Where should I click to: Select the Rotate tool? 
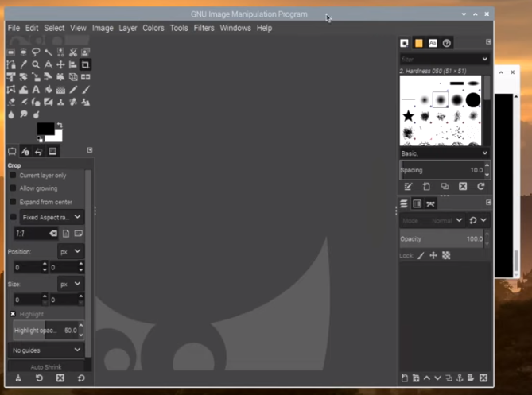coord(23,77)
